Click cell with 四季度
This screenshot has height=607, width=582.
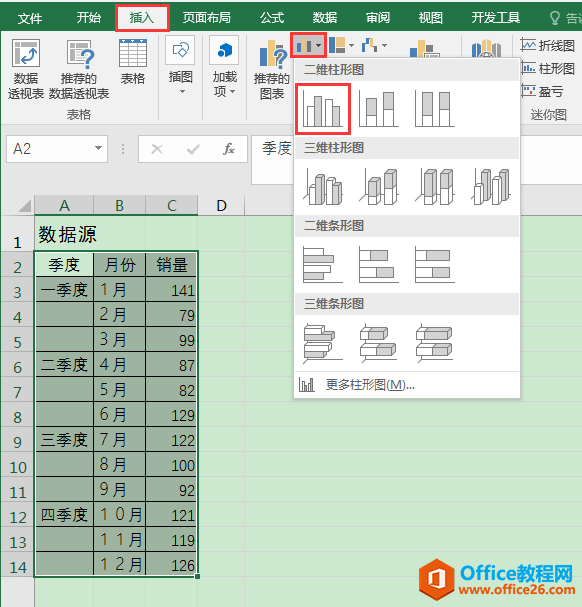[64, 514]
